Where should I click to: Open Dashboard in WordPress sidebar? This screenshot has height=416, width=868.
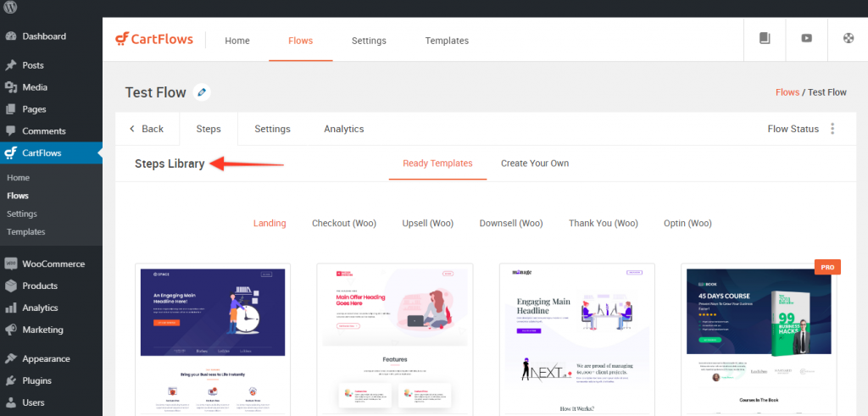click(x=43, y=36)
